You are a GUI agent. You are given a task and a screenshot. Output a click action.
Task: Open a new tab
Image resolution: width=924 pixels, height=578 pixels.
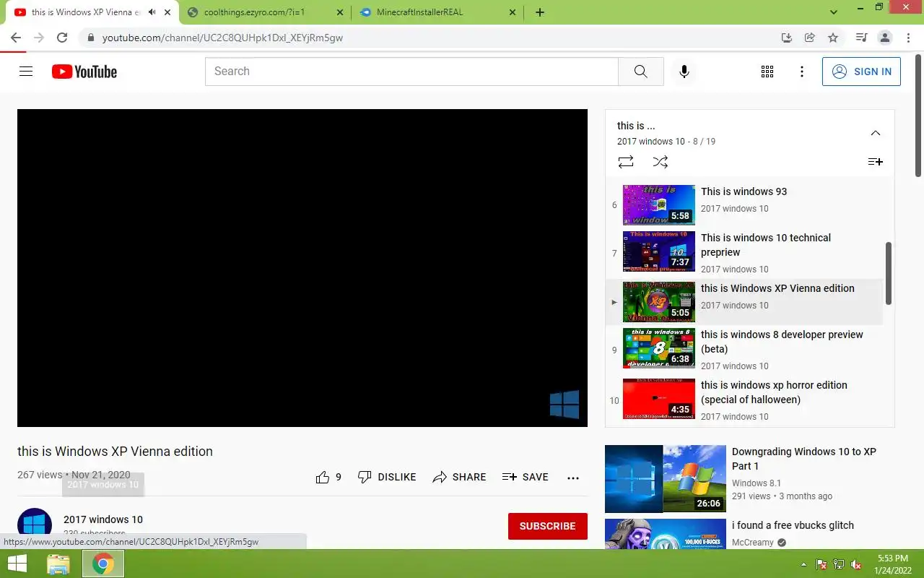click(x=540, y=12)
